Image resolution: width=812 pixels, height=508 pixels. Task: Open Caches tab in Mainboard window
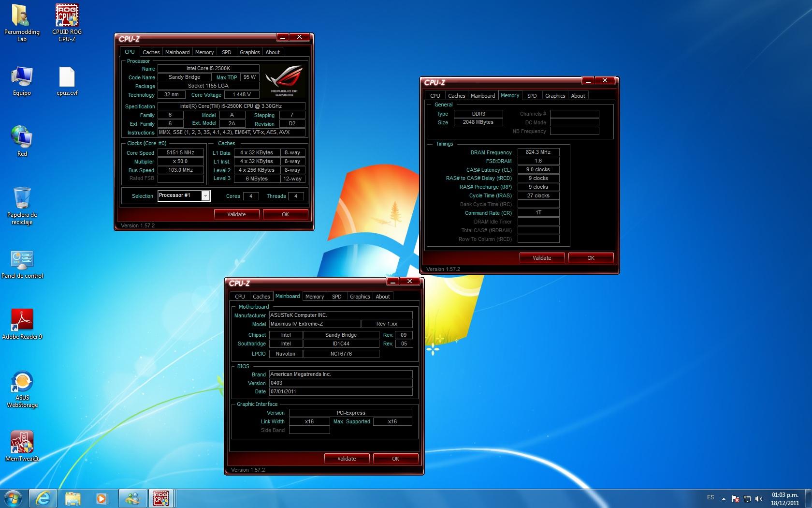click(x=261, y=297)
